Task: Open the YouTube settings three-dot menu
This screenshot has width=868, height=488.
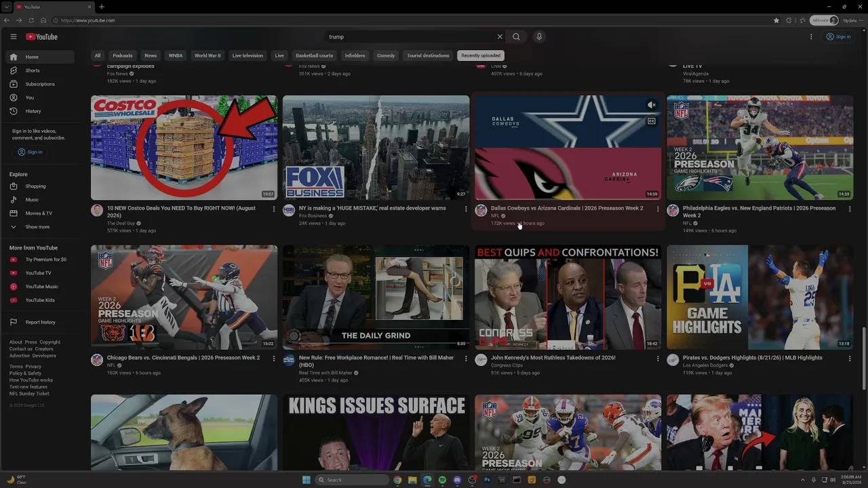Action: [x=811, y=37]
